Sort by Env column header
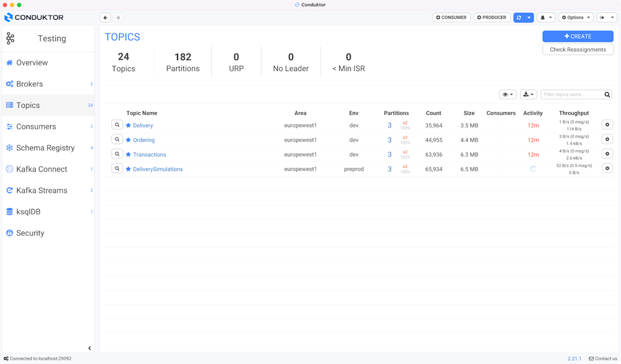The height and width of the screenshot is (364, 621). (354, 113)
